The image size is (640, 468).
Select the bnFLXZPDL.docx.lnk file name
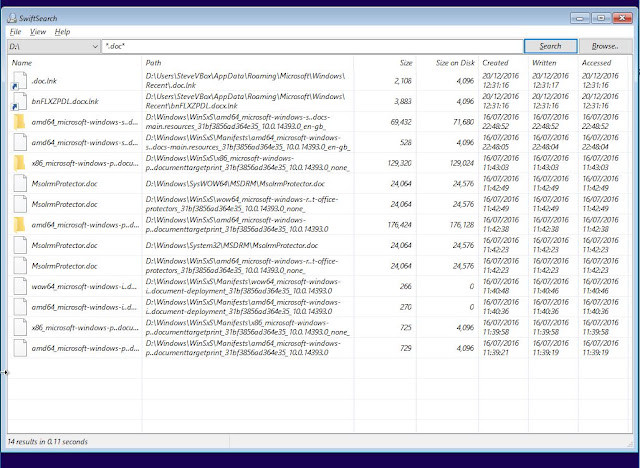coord(65,101)
